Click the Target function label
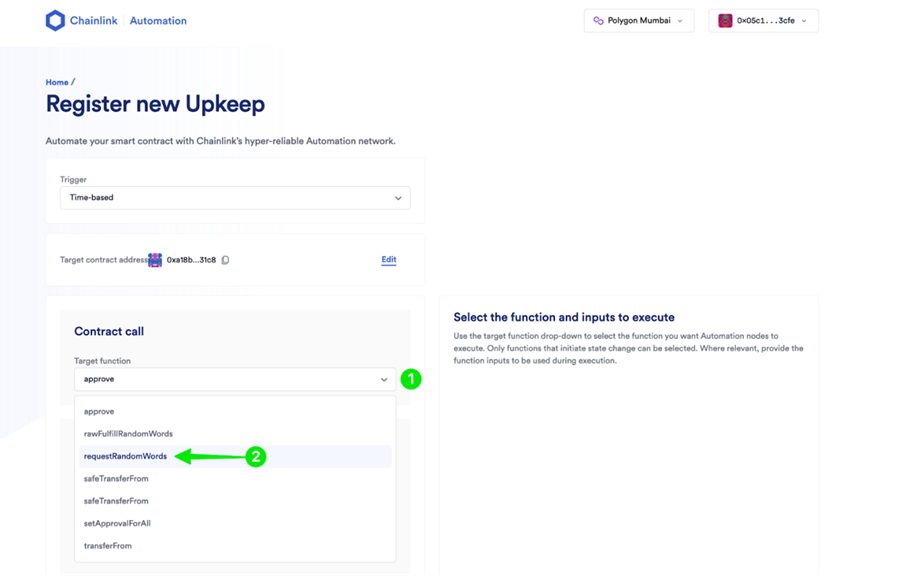921x576 pixels. [102, 361]
